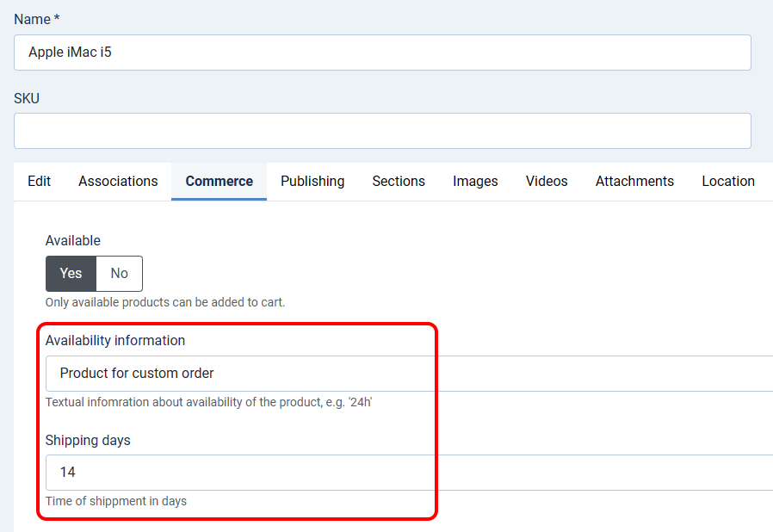Open the Edit tab
The height and width of the screenshot is (532, 773).
click(x=39, y=182)
